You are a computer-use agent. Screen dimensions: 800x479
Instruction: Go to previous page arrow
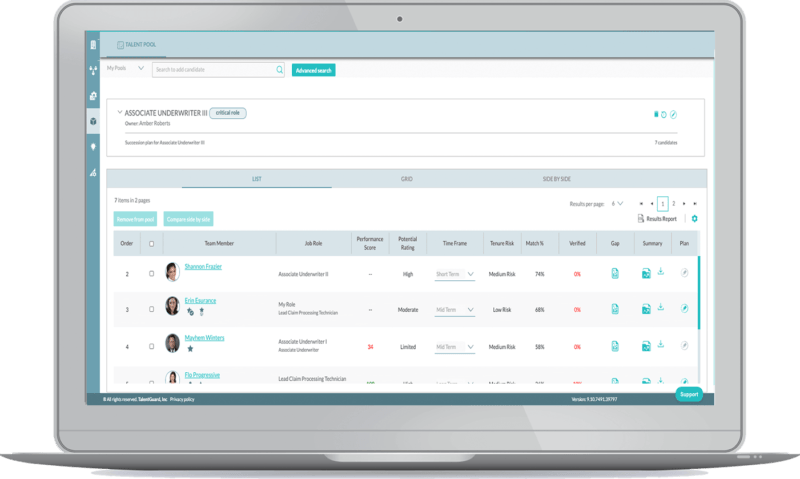tap(652, 204)
